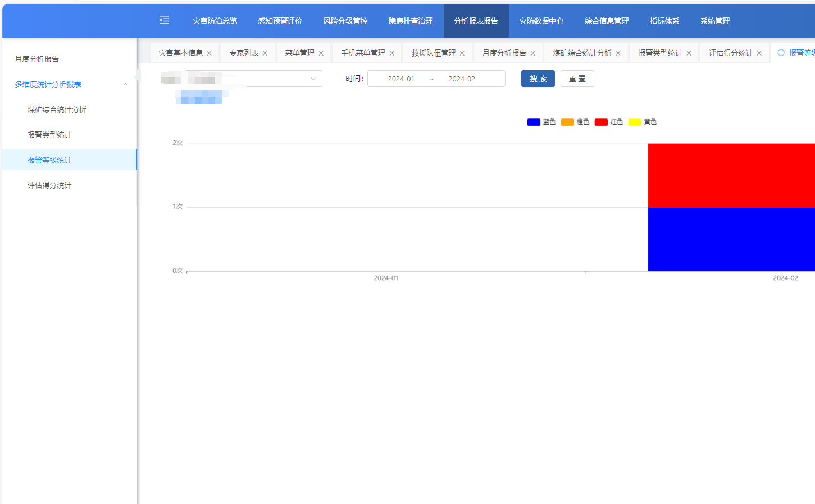Screen dimensions: 815x504
Task: Click the 2024-01 x-axis label
Action: (386, 278)
